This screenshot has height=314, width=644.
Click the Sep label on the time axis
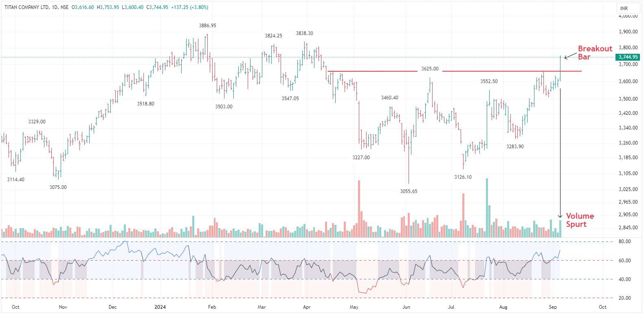553,307
